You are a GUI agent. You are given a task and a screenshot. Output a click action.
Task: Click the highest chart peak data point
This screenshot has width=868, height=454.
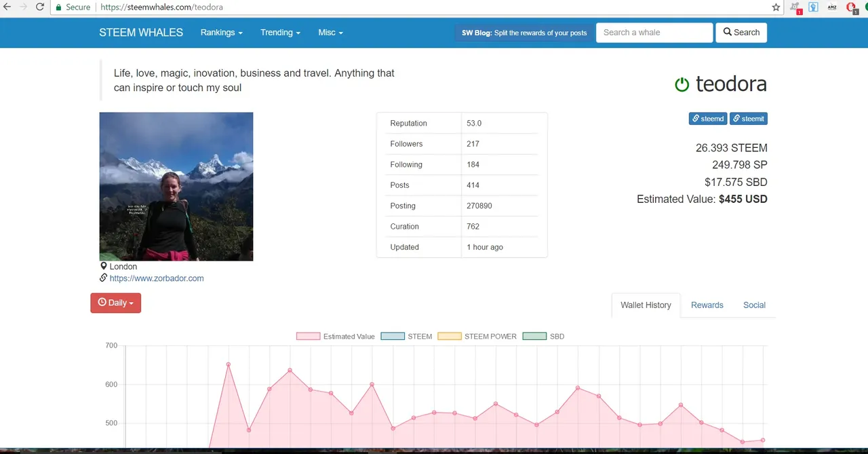[x=229, y=364]
